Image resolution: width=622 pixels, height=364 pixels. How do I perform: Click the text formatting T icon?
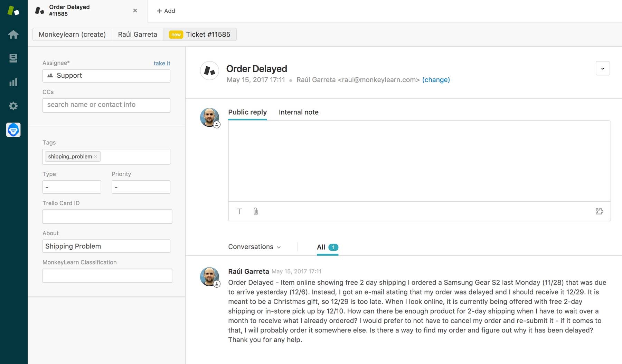239,211
